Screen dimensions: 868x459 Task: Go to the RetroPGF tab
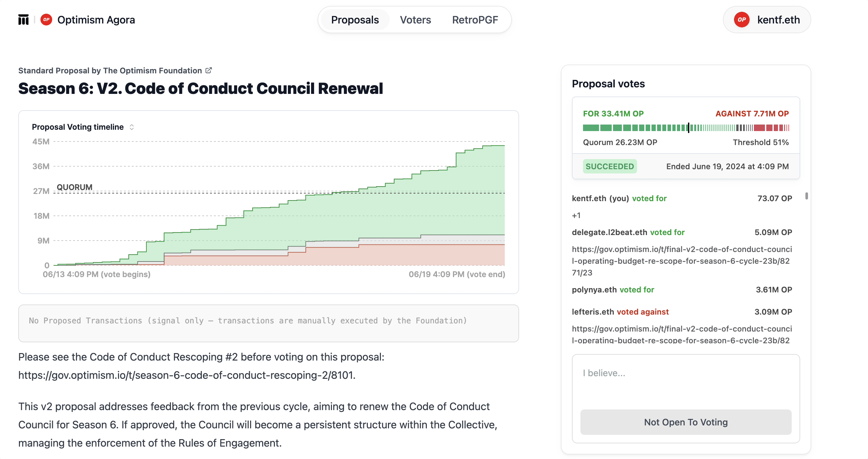[x=475, y=20]
